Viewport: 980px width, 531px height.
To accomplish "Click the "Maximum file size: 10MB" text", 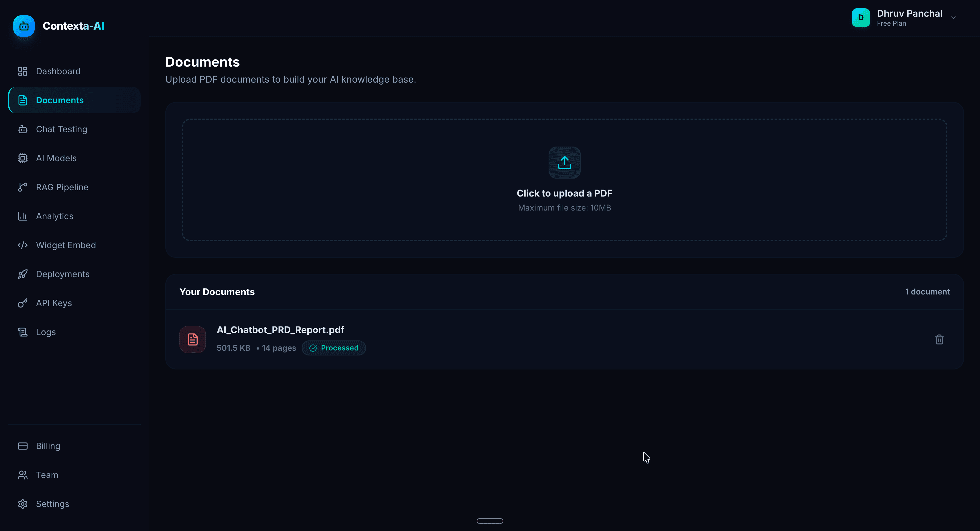I will 565,208.
